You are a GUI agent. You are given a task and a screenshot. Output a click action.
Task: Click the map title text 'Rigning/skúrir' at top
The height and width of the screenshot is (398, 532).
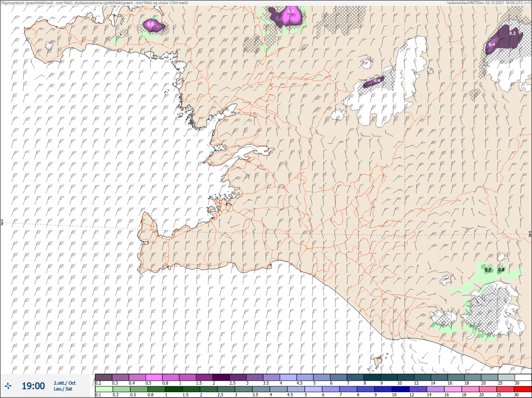point(12,2)
